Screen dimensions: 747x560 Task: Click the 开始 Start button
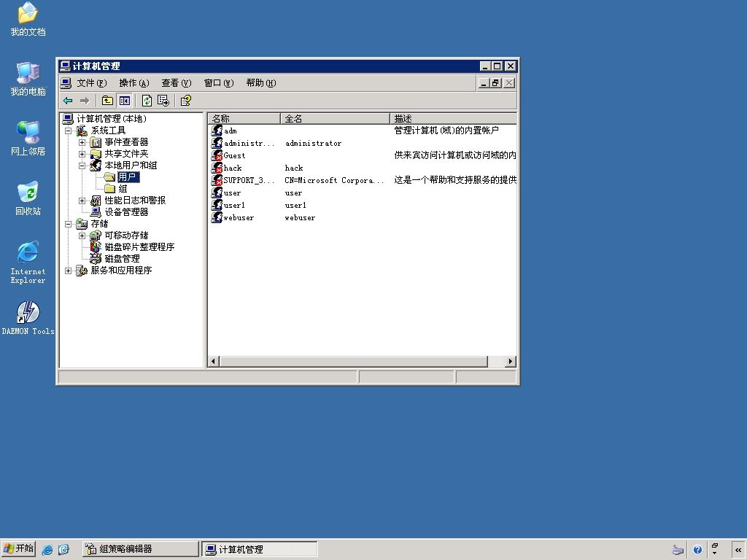pos(18,548)
